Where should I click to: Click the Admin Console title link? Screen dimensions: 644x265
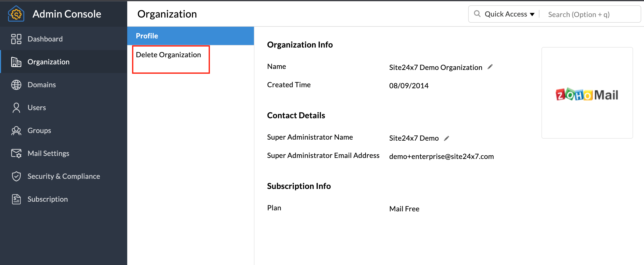(x=67, y=14)
